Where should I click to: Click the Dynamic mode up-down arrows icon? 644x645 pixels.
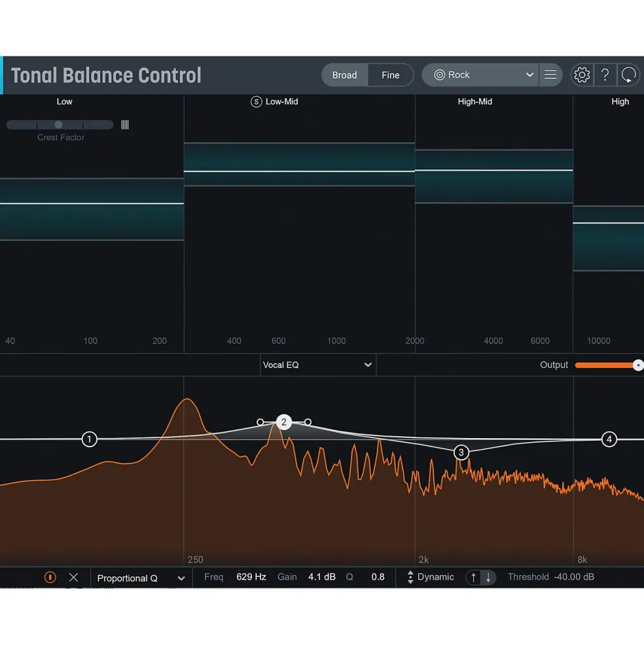click(x=410, y=577)
